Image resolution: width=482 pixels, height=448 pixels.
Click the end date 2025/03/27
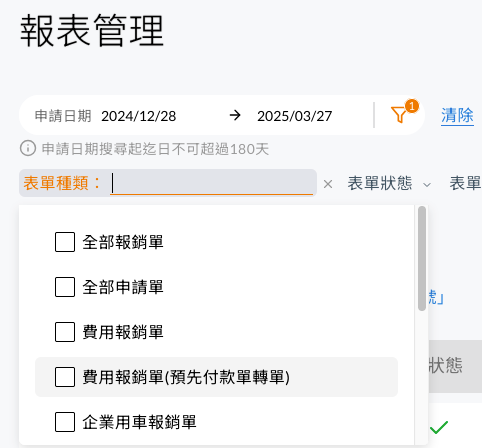[x=295, y=116]
